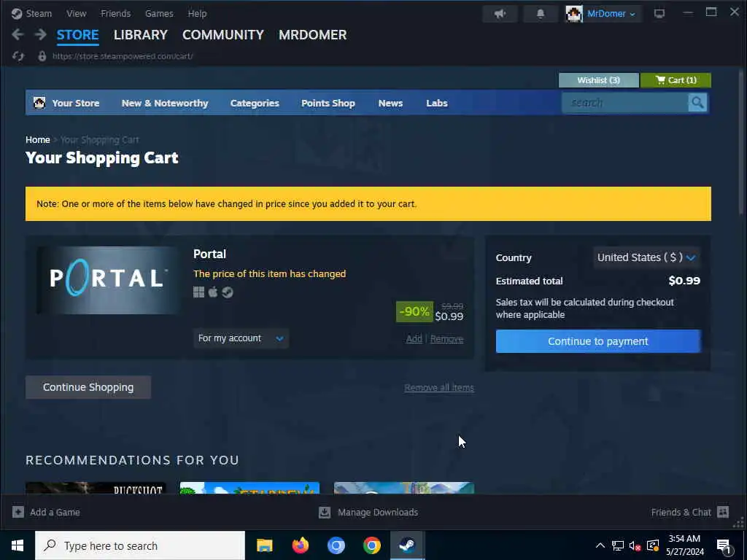Switch to the COMMUNITY tab
Image resolution: width=747 pixels, height=560 pixels.
coord(223,35)
